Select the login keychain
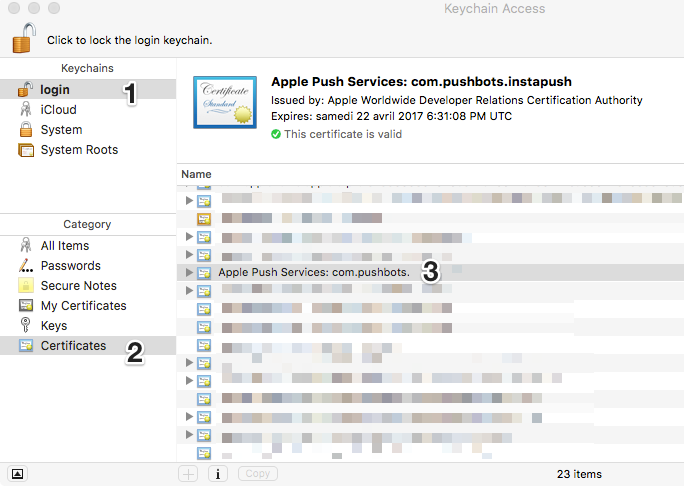The height and width of the screenshot is (486, 684). pyautogui.click(x=88, y=89)
